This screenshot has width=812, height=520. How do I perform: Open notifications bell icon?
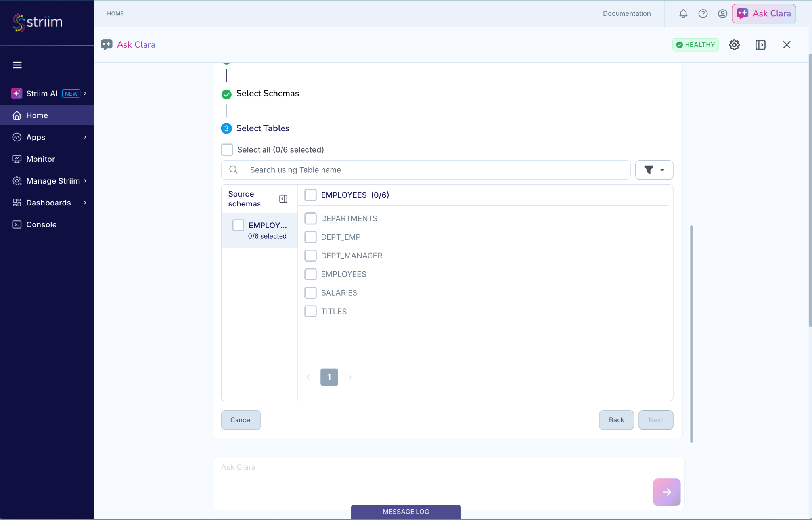click(x=683, y=14)
